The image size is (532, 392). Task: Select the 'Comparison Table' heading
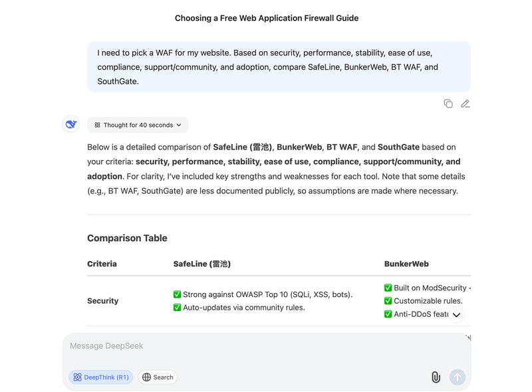(x=127, y=238)
